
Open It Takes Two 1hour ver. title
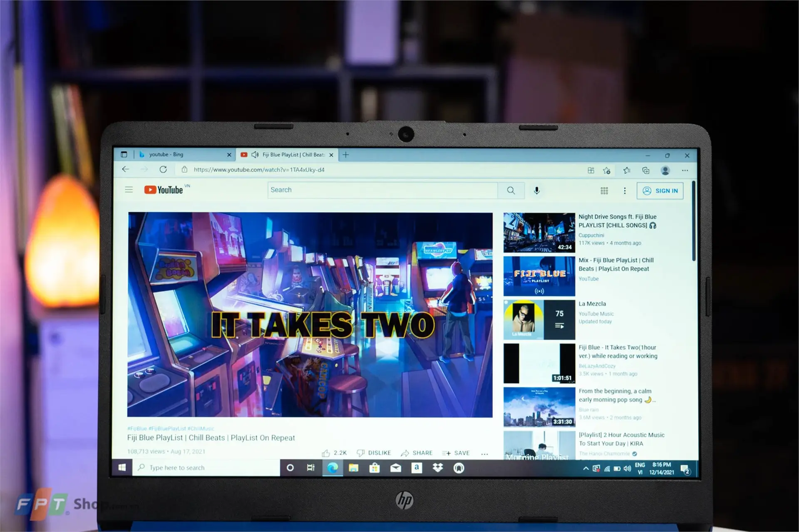[x=618, y=351]
